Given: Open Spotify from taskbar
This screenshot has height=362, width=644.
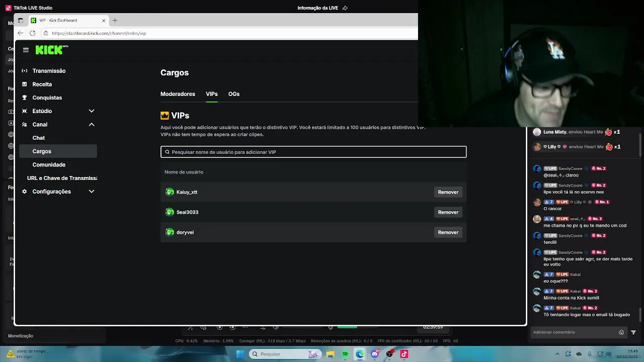Looking at the screenshot, I should pyautogui.click(x=345, y=354).
